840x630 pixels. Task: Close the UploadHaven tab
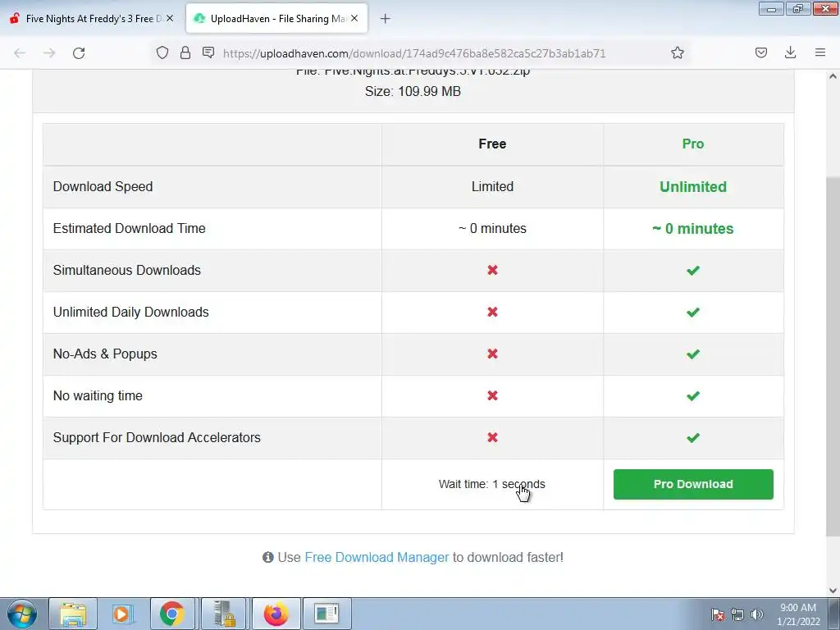pyautogui.click(x=354, y=18)
